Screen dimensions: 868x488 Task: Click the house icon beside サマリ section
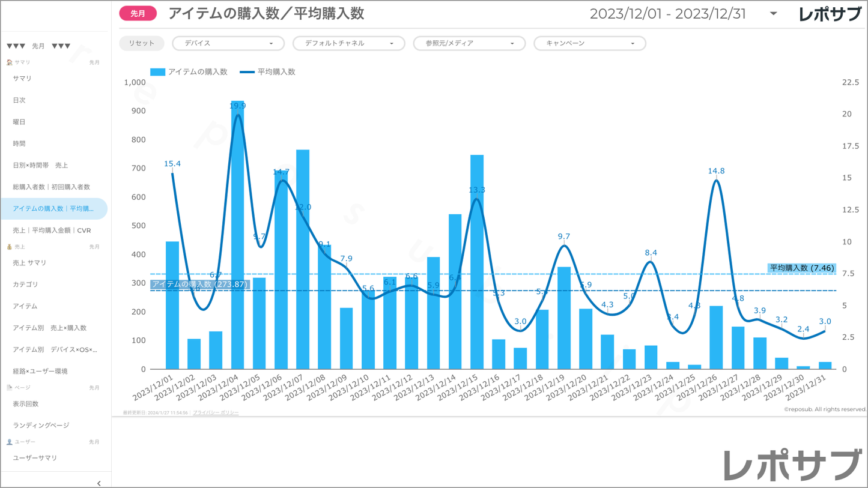[9, 62]
